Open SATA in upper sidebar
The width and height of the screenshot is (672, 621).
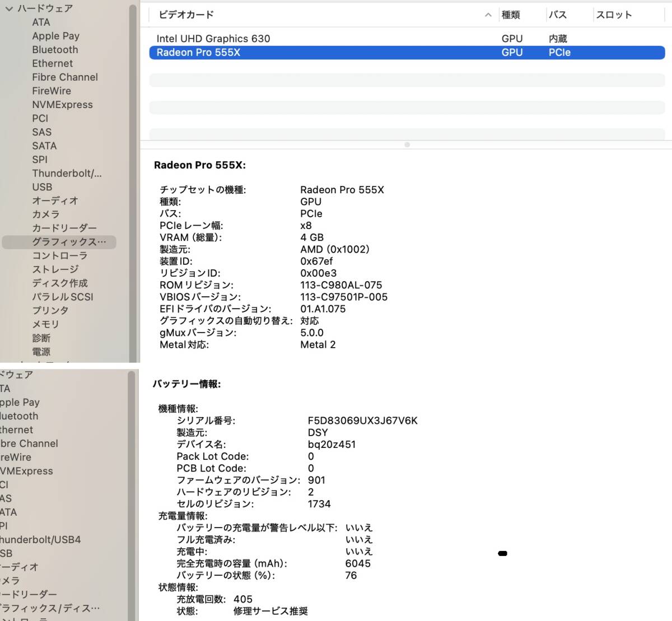pyautogui.click(x=44, y=146)
